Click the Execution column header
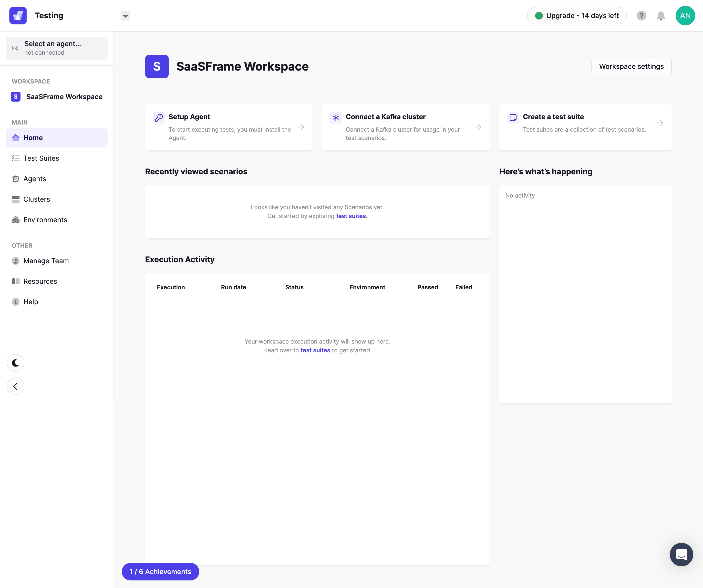The height and width of the screenshot is (588, 703). [x=171, y=287]
